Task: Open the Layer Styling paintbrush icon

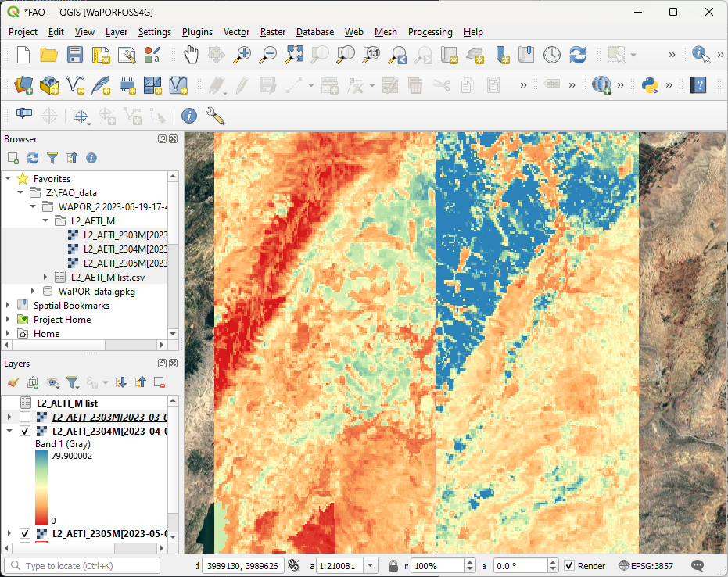Action: pos(13,382)
